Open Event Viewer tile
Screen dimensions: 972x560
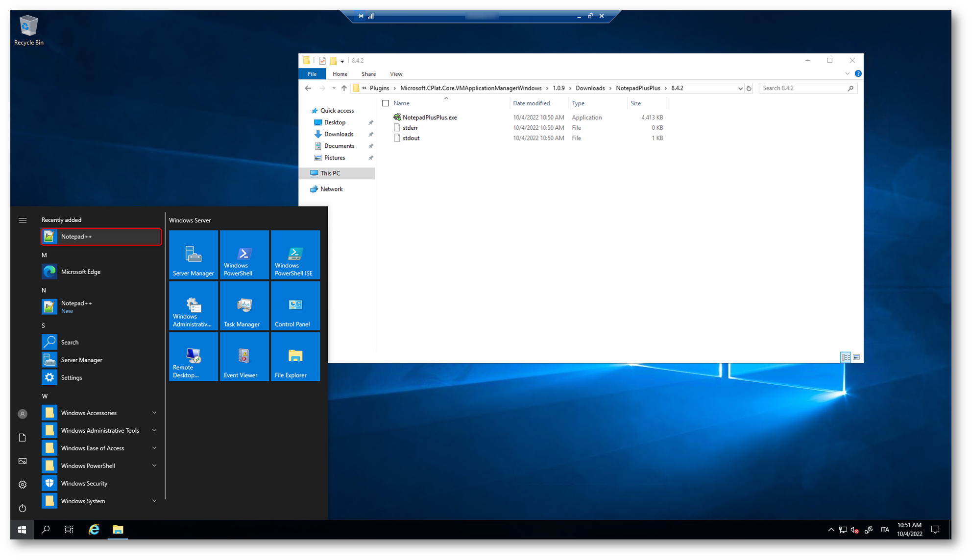244,356
